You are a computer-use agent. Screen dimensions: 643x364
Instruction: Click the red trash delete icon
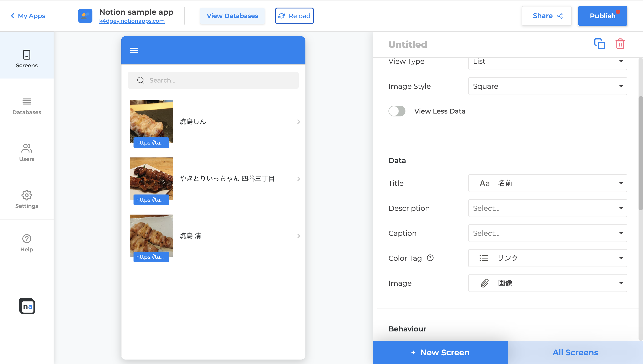tap(620, 44)
